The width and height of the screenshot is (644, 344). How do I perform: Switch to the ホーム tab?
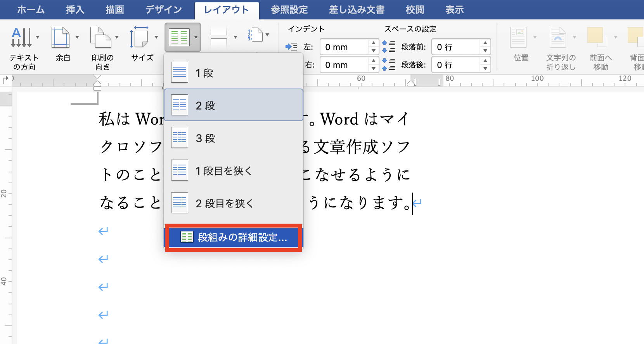[x=31, y=10]
